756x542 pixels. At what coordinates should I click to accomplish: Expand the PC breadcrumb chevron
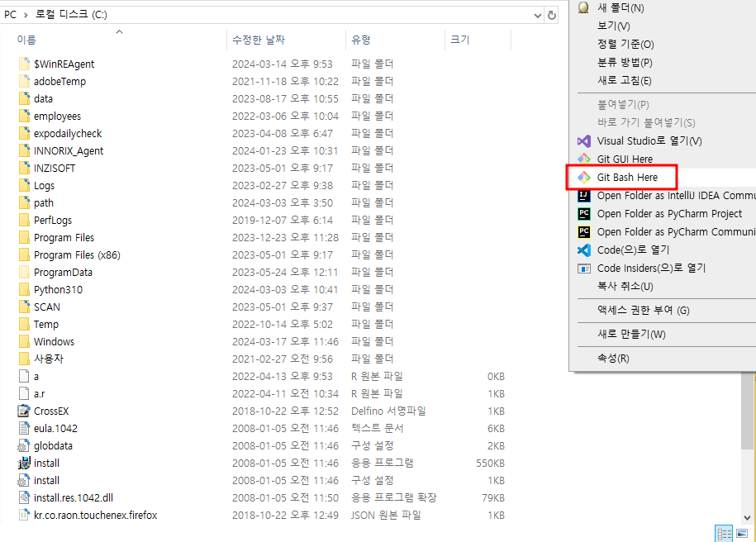[26, 15]
